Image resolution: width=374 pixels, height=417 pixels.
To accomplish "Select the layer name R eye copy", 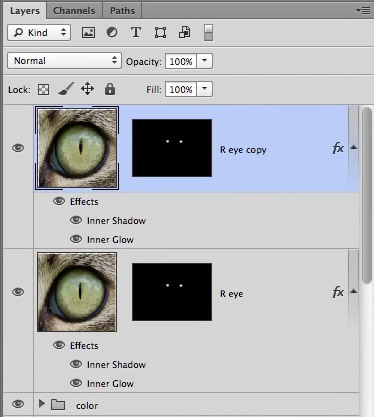I will tap(243, 150).
